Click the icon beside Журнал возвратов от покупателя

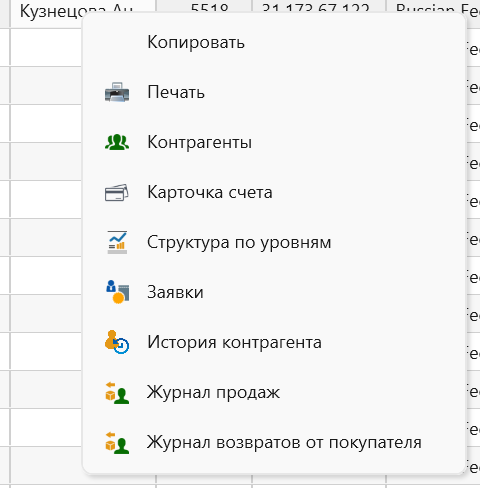117,443
